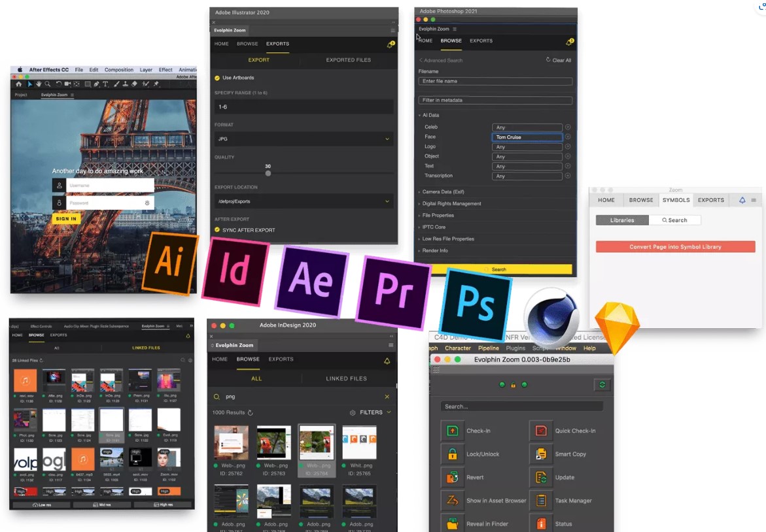
Task: Pick the Zoom magnifier tool in After Effects
Action: [x=48, y=84]
